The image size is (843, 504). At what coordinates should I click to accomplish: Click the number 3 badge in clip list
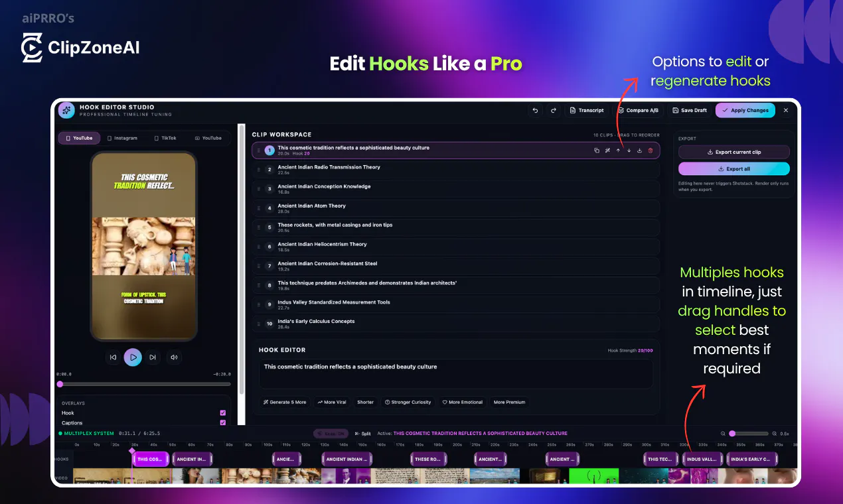[x=269, y=189]
